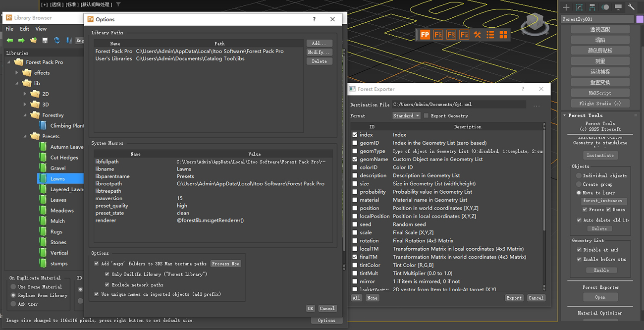This screenshot has height=330, width=644.
Task: Check the geomID export attribute
Action: click(355, 143)
